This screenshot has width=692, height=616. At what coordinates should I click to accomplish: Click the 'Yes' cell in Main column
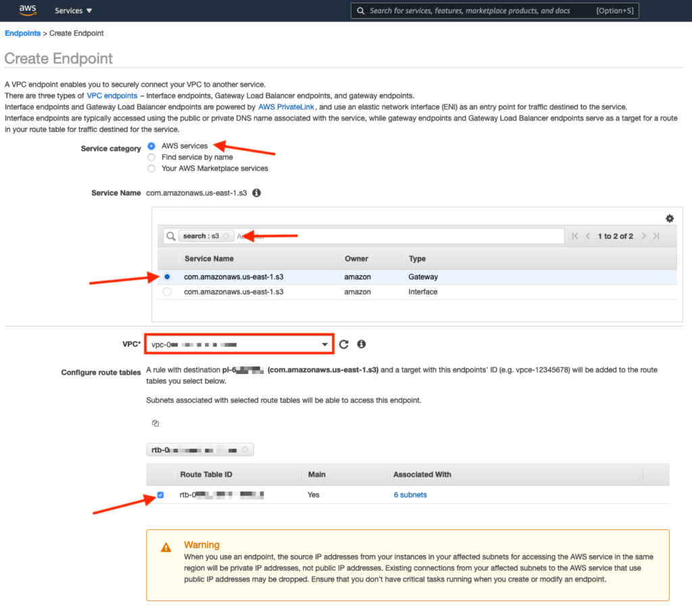tap(314, 495)
